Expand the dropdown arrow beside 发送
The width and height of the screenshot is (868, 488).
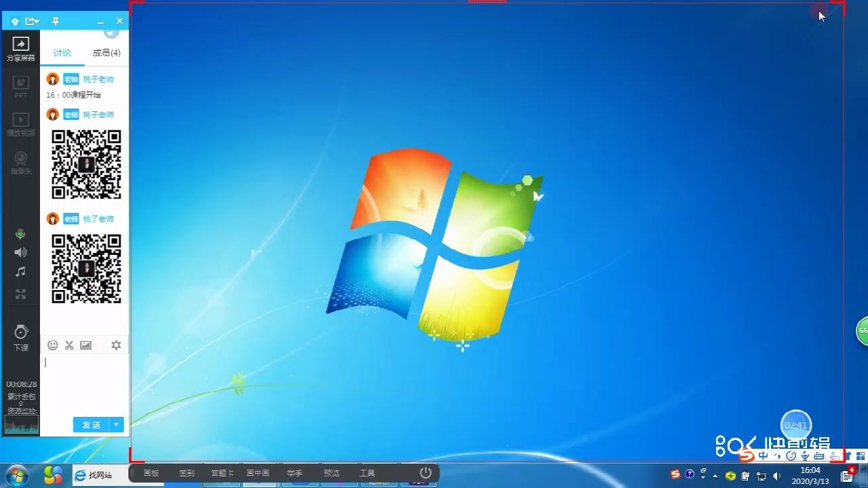(117, 425)
